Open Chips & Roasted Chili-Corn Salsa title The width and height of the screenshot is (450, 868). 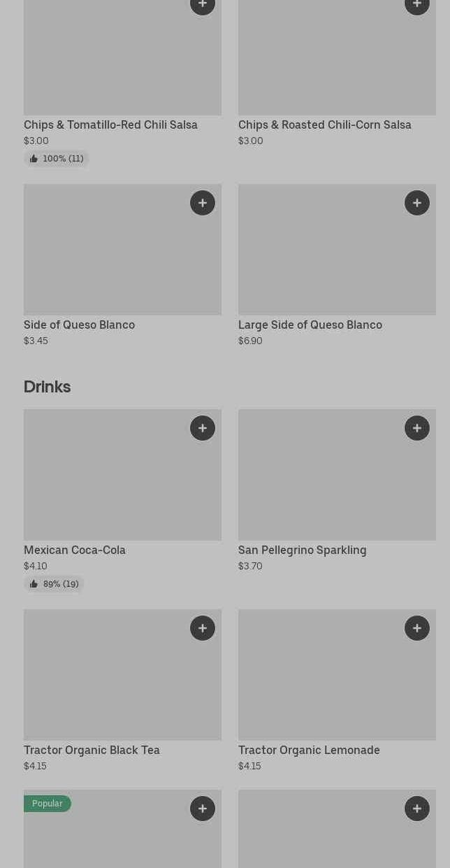(x=324, y=124)
